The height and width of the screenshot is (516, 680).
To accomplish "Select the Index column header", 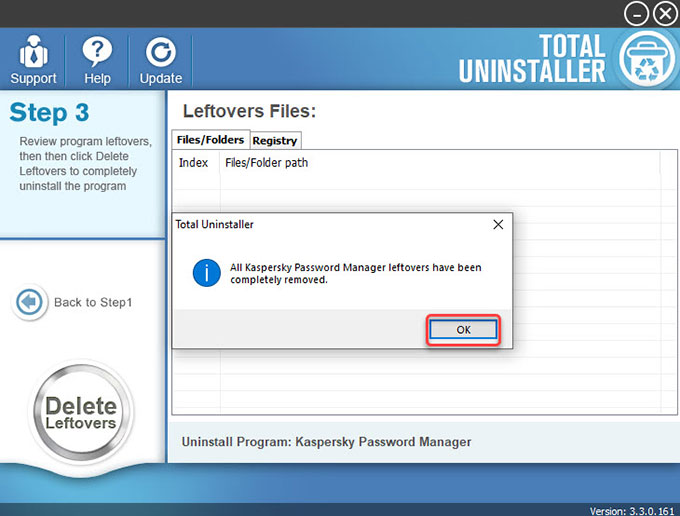I will tap(196, 163).
